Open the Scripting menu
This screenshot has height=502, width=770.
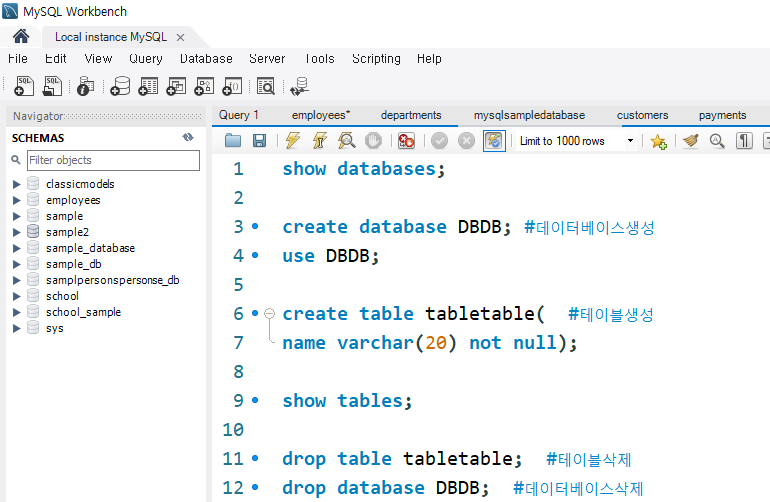(x=376, y=58)
